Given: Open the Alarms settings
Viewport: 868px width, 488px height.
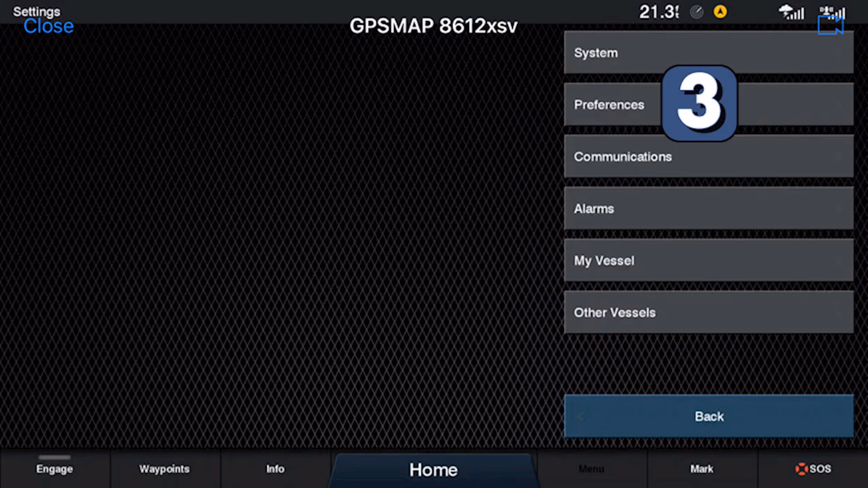Looking at the screenshot, I should pyautogui.click(x=709, y=208).
